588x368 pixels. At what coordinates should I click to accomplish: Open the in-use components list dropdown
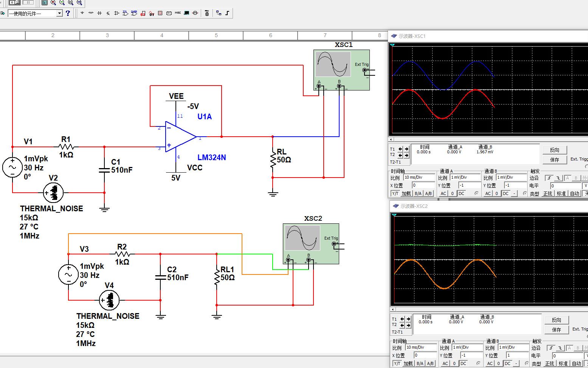pyautogui.click(x=59, y=13)
